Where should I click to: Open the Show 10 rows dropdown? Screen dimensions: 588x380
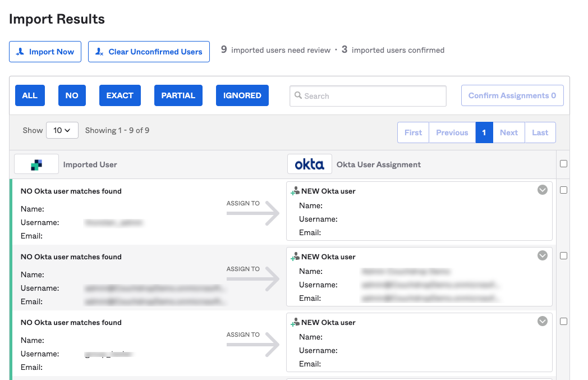click(x=62, y=130)
